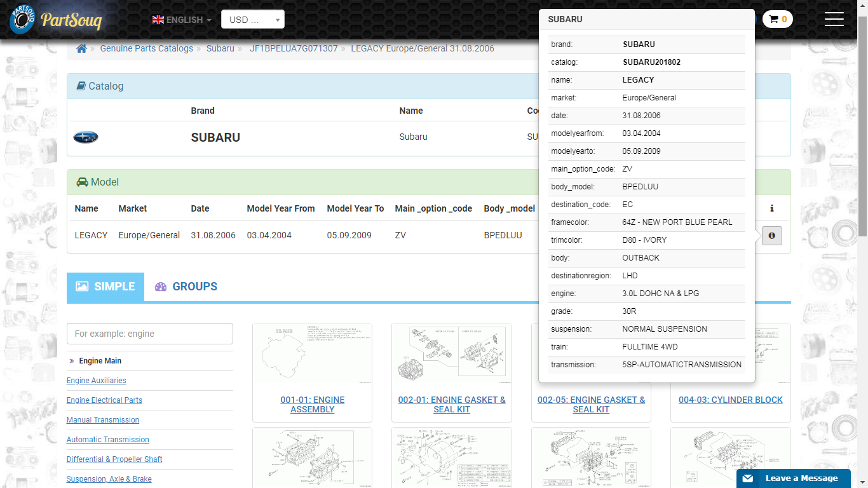Open the shopping cart
The height and width of the screenshot is (488, 868).
778,19
